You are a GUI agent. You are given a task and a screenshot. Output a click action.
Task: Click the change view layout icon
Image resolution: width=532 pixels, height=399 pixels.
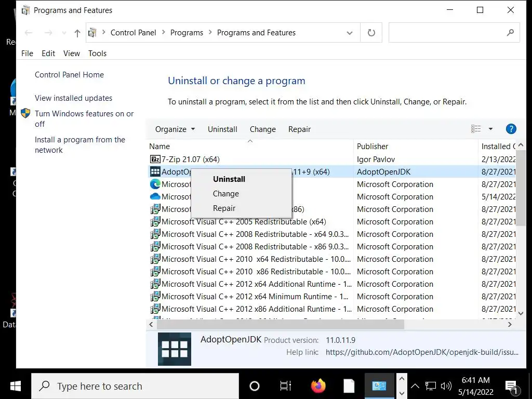pos(476,129)
